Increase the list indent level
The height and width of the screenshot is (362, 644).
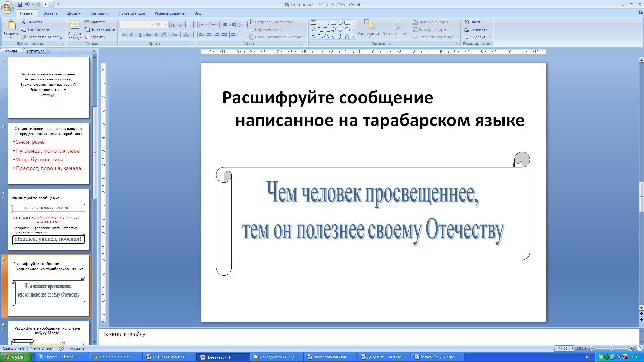click(x=232, y=25)
